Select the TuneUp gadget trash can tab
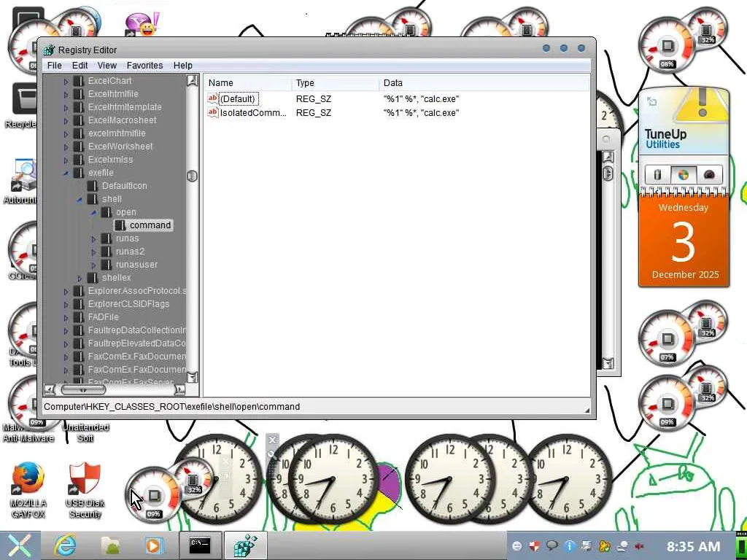Viewport: 747px width, 560px height. (x=657, y=175)
